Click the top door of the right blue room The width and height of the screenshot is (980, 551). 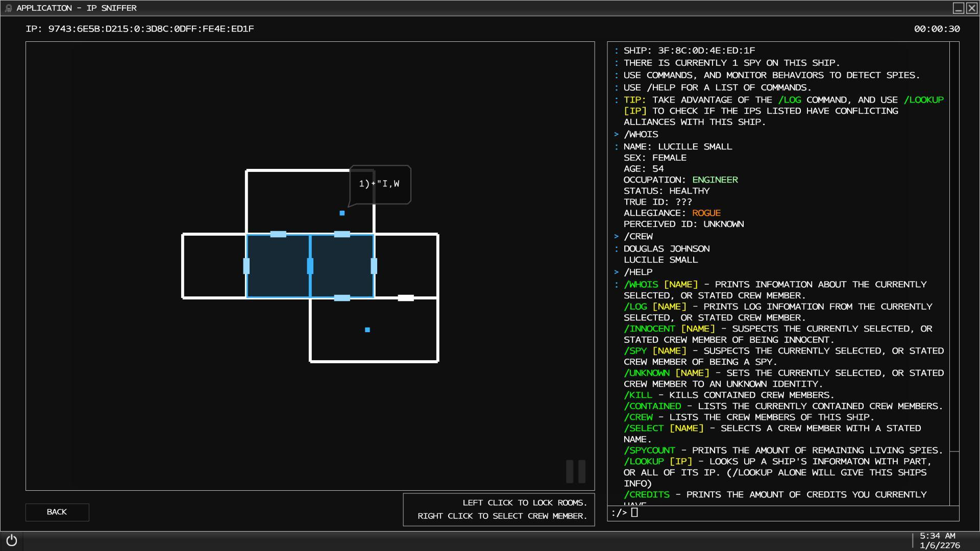(342, 234)
